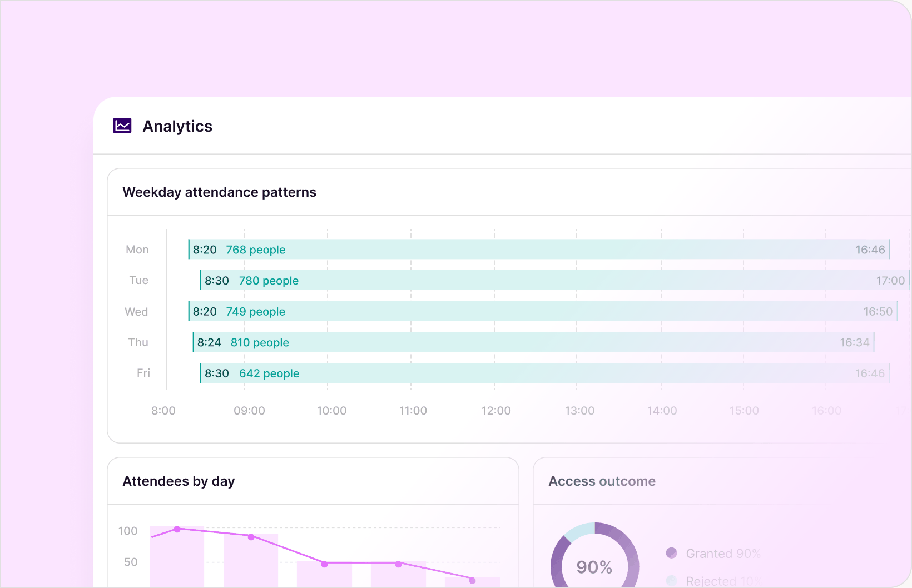Select the Access outcome heading
Screen dimensions: 912x588
[602, 481]
